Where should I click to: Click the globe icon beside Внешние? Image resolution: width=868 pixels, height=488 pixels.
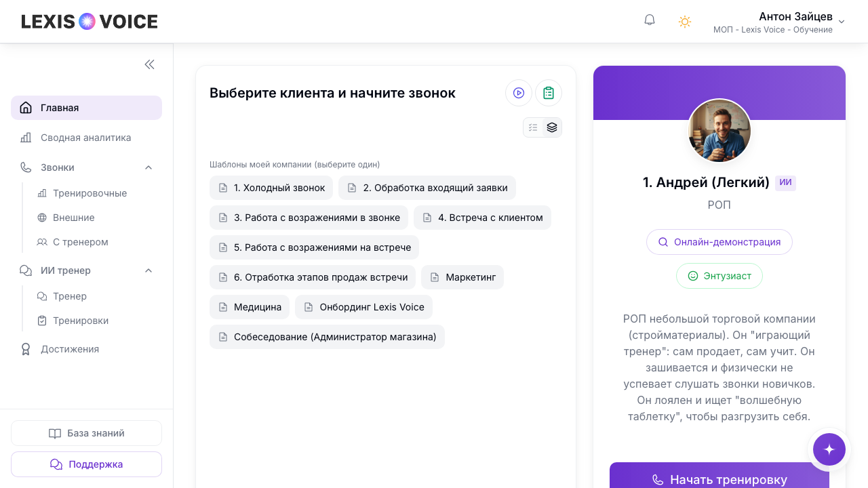(x=42, y=218)
